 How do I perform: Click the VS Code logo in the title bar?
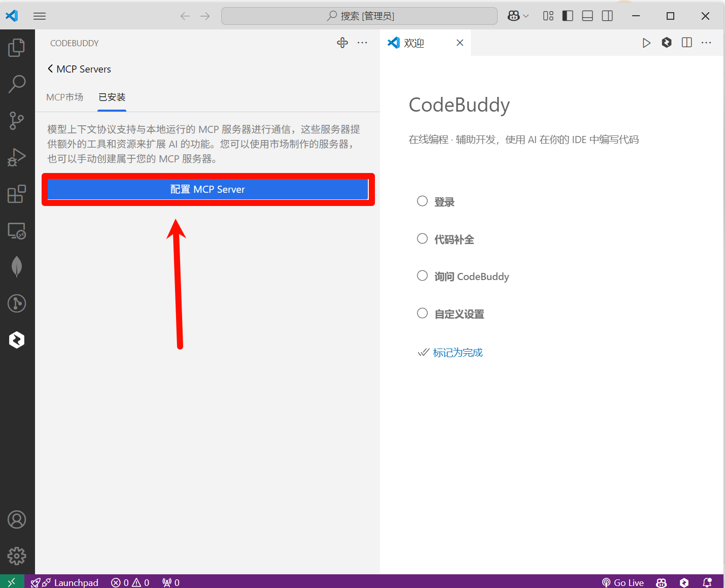(x=12, y=16)
